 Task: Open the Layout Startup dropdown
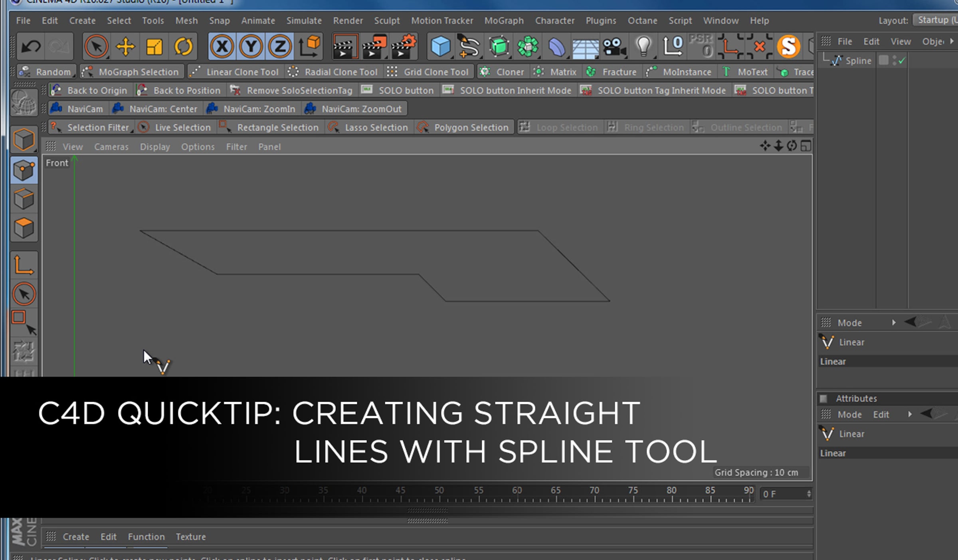pyautogui.click(x=936, y=20)
